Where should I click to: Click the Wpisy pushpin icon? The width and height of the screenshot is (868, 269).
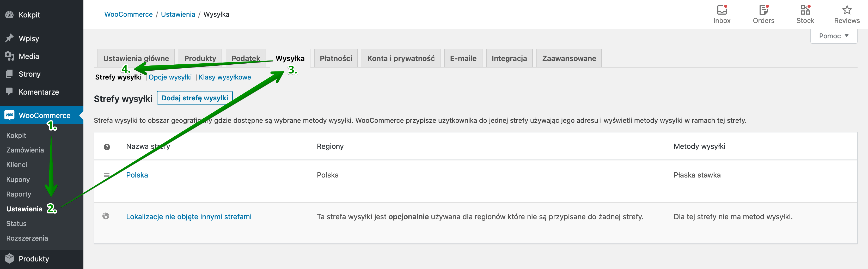9,38
